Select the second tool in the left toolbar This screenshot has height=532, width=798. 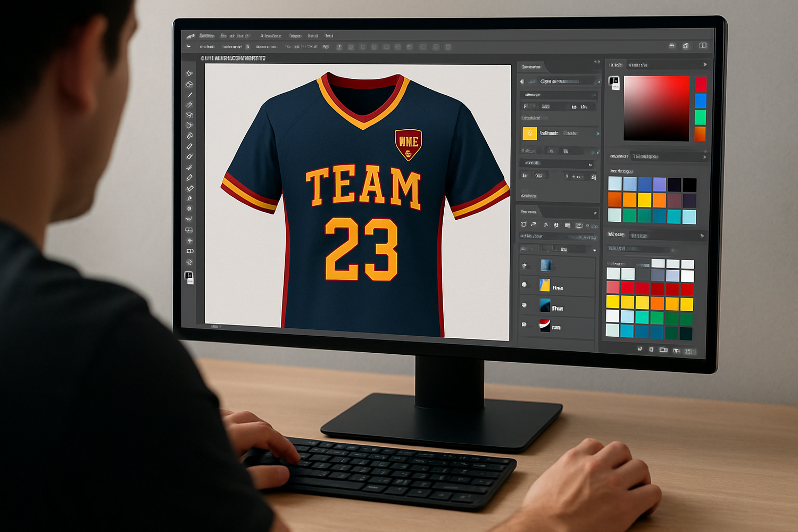pos(189,84)
